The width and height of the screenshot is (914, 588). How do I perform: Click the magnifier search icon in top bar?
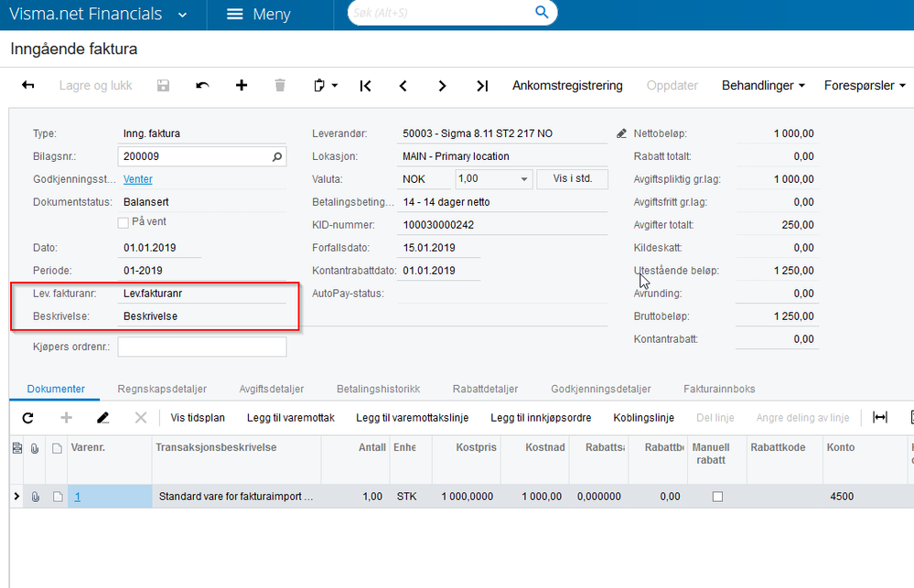(542, 13)
